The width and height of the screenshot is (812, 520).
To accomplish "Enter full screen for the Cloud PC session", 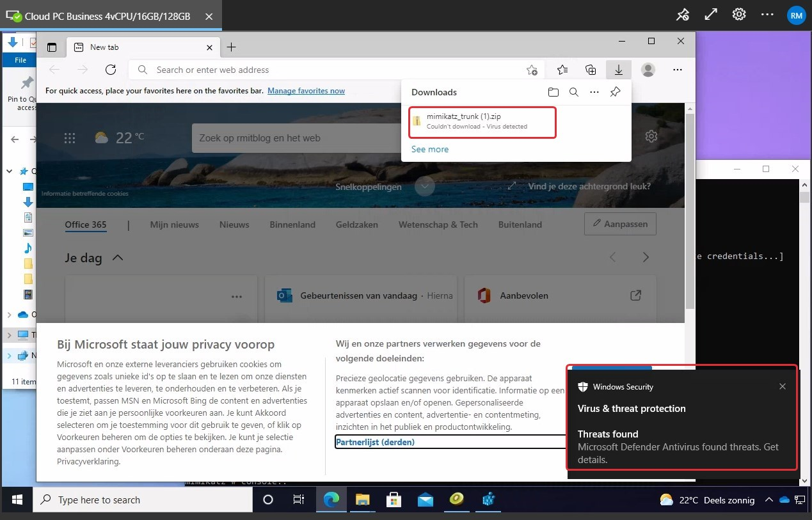I will click(x=711, y=14).
